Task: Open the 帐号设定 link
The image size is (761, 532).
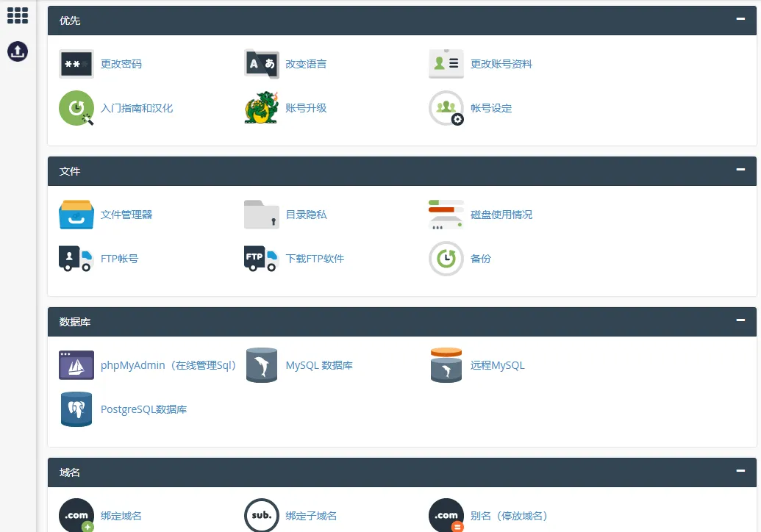Action: click(x=491, y=108)
